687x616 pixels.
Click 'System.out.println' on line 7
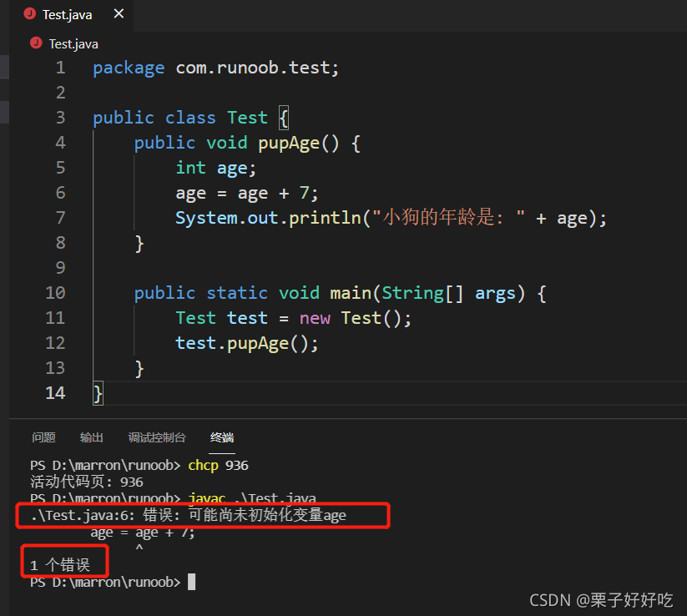(x=268, y=218)
